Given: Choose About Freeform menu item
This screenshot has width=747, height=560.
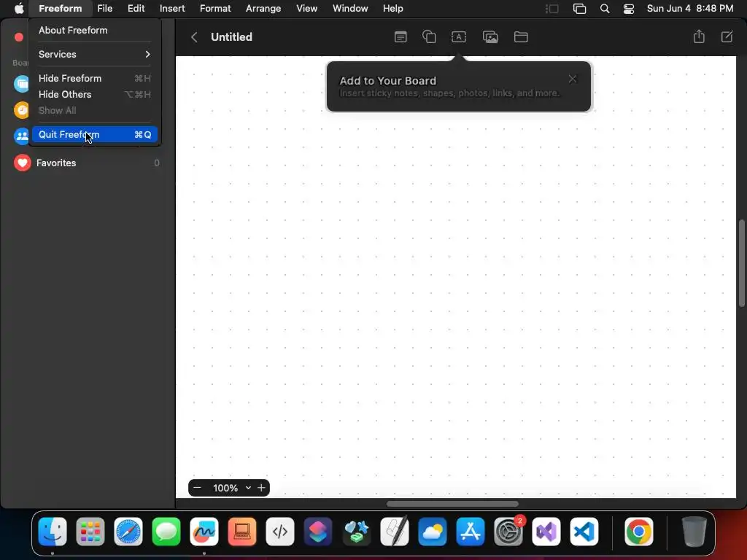Looking at the screenshot, I should coord(94,30).
